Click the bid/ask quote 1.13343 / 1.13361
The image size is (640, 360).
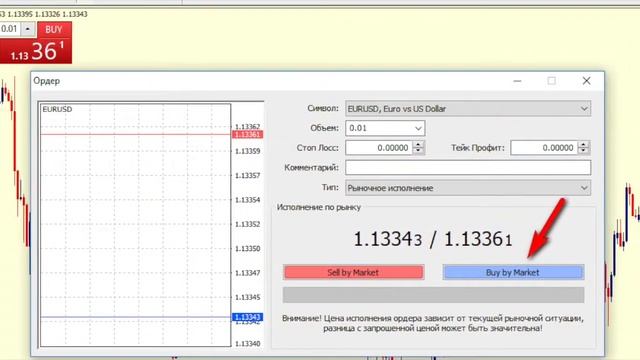[x=433, y=239]
